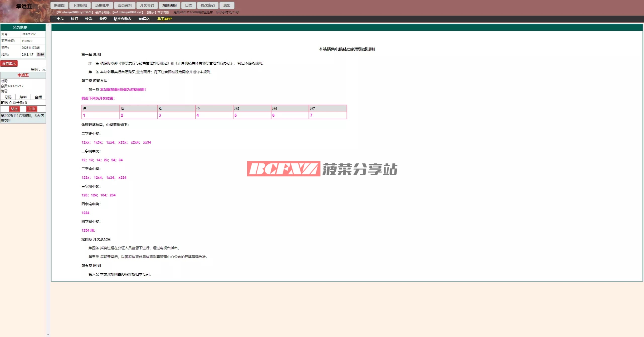Viewport: 644px width, 337px height.
Task: Click the red 设置图示 button
Action: click(9, 63)
